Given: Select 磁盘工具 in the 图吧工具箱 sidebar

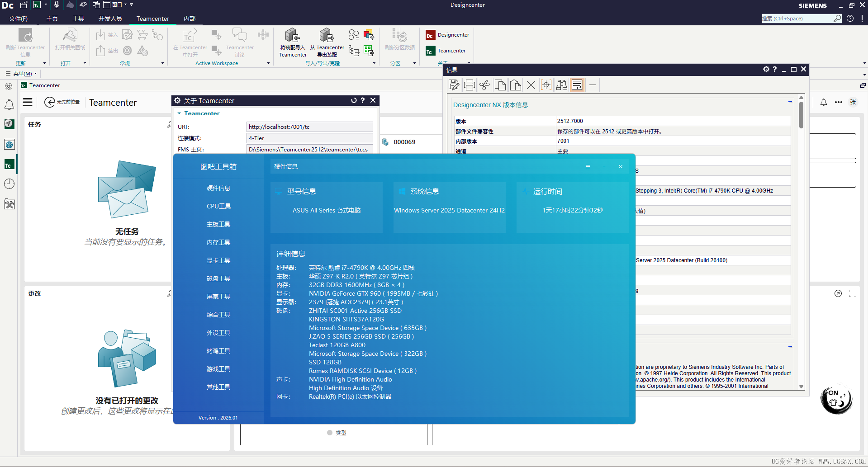Looking at the screenshot, I should [x=218, y=278].
